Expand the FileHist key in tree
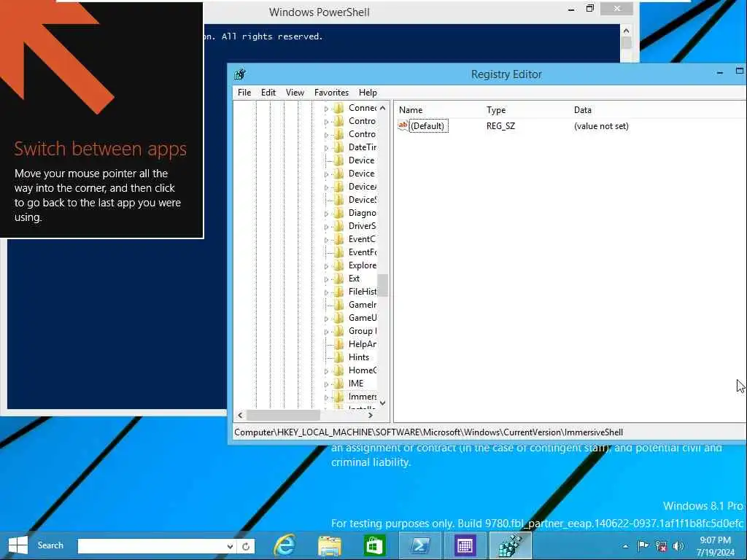The image size is (747, 560). pyautogui.click(x=326, y=292)
